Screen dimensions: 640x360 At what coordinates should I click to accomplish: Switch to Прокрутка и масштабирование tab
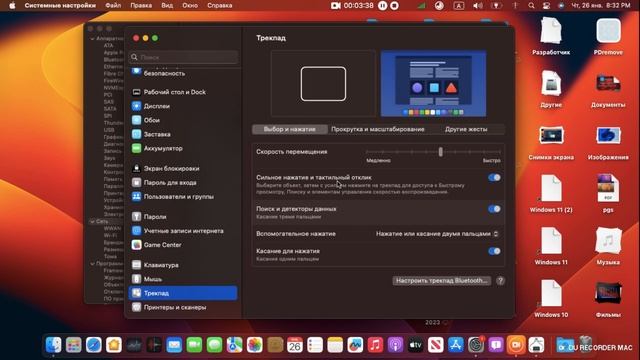coord(378,129)
